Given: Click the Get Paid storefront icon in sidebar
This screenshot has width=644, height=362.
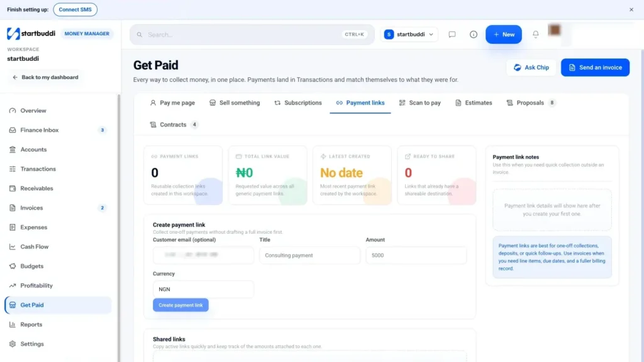Looking at the screenshot, I should [x=13, y=305].
